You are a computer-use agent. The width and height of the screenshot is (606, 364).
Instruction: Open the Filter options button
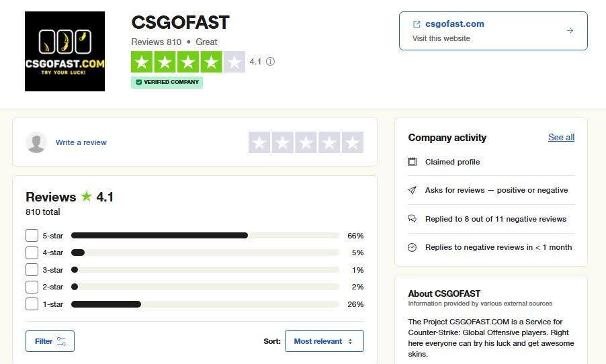(50, 341)
